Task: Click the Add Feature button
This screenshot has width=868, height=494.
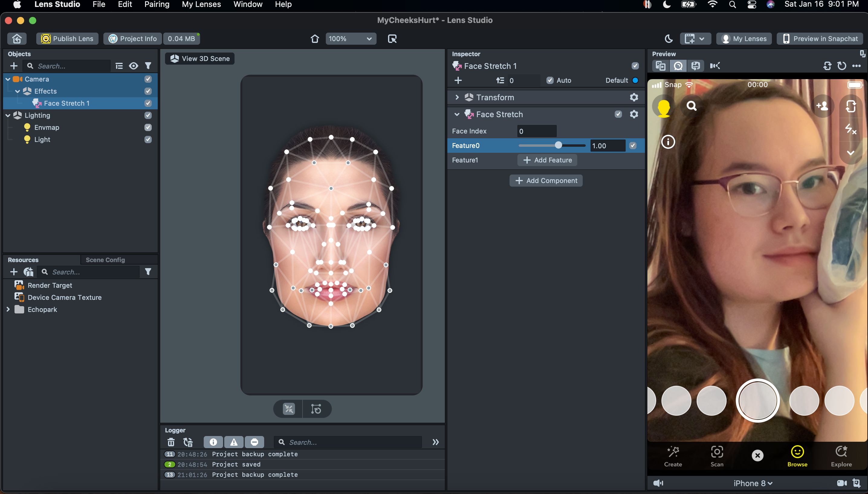Action: coord(547,160)
